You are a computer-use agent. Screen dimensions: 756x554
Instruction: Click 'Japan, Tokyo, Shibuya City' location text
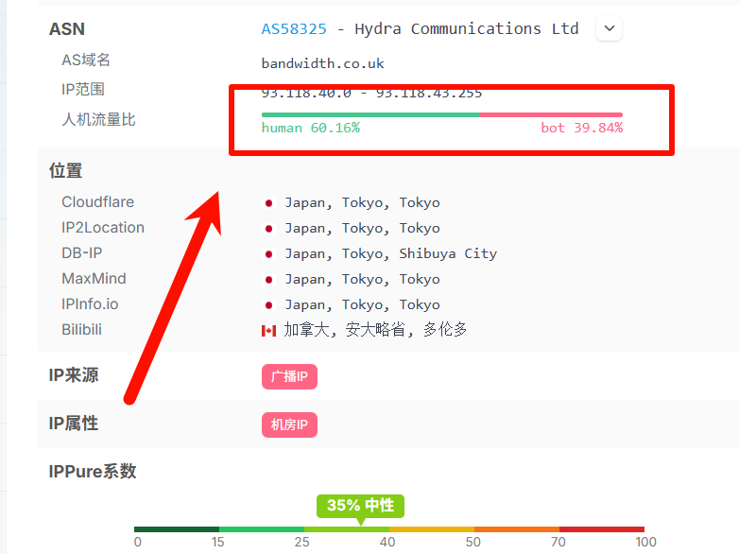(390, 253)
